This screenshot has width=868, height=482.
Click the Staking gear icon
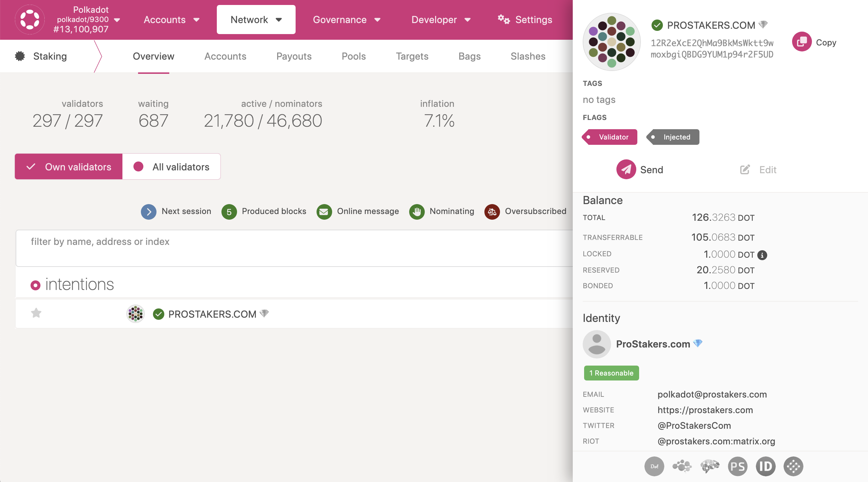[20, 56]
